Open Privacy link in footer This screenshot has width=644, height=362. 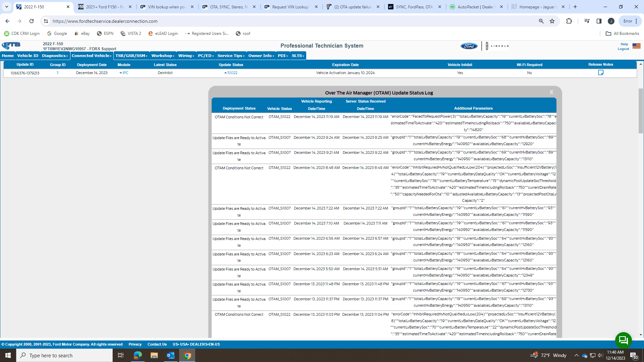point(135,344)
